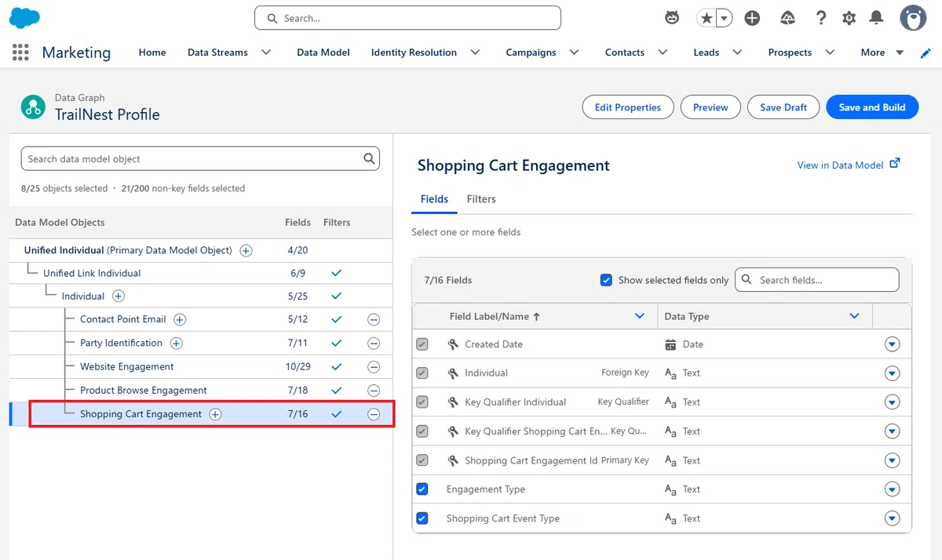
Task: Uncheck the Engagement Type field
Action: point(422,489)
